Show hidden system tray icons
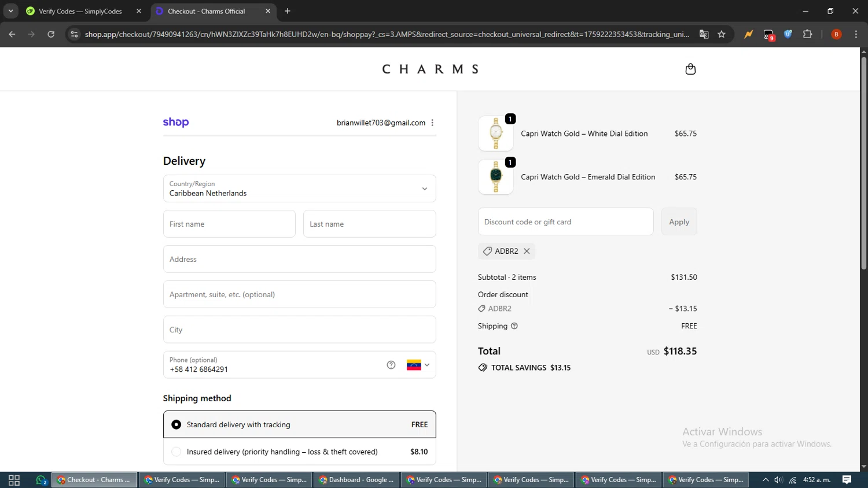Screen dimensions: 868x488 766,480
